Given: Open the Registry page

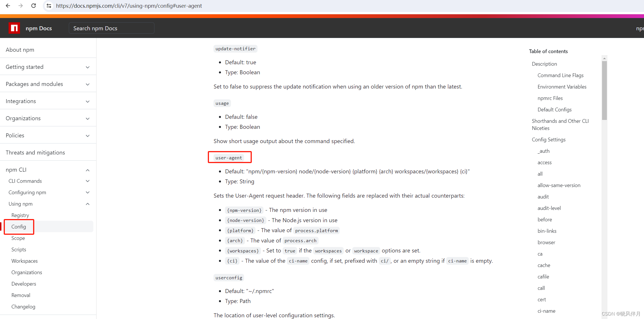Looking at the screenshot, I should [x=20, y=215].
